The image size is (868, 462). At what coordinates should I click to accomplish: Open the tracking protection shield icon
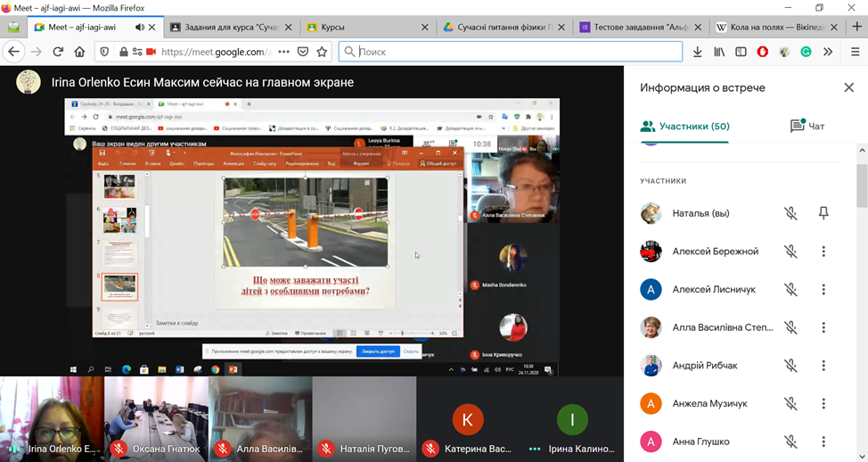click(x=105, y=52)
